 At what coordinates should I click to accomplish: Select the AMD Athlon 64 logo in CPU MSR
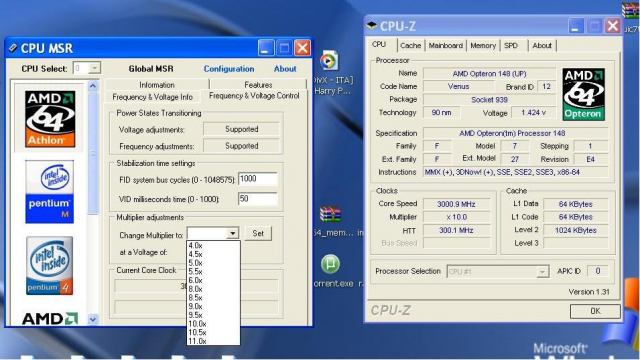[50, 118]
